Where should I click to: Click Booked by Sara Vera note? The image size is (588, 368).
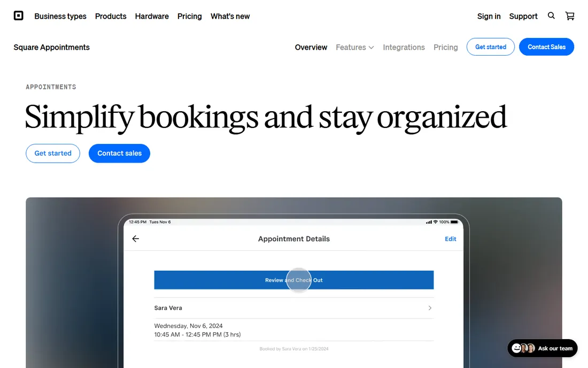pyautogui.click(x=293, y=349)
